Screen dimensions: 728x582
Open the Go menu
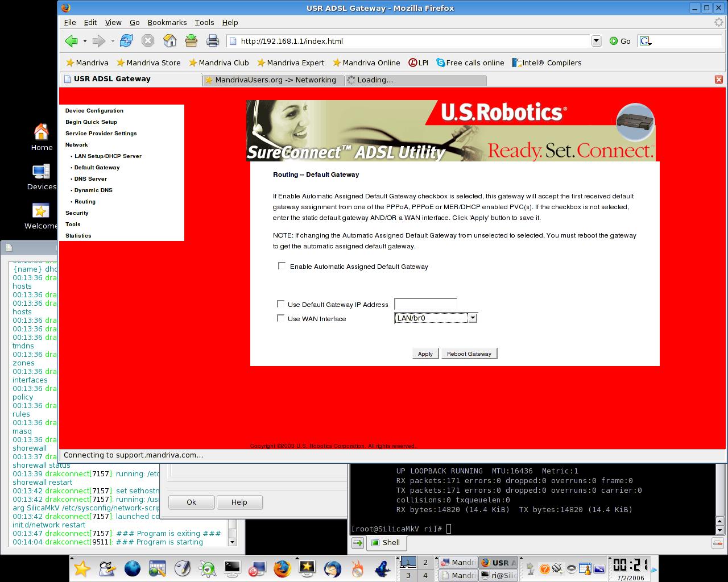[x=135, y=22]
